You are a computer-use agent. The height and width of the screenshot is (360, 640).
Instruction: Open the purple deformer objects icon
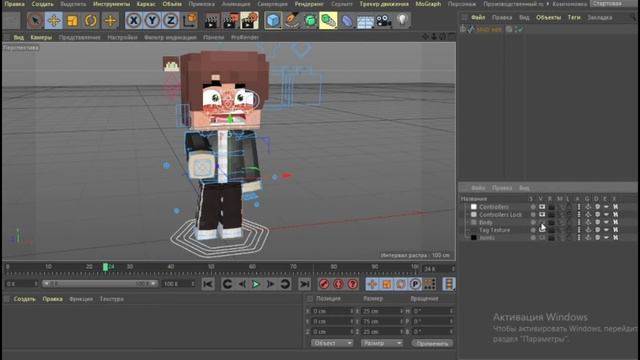[347, 20]
